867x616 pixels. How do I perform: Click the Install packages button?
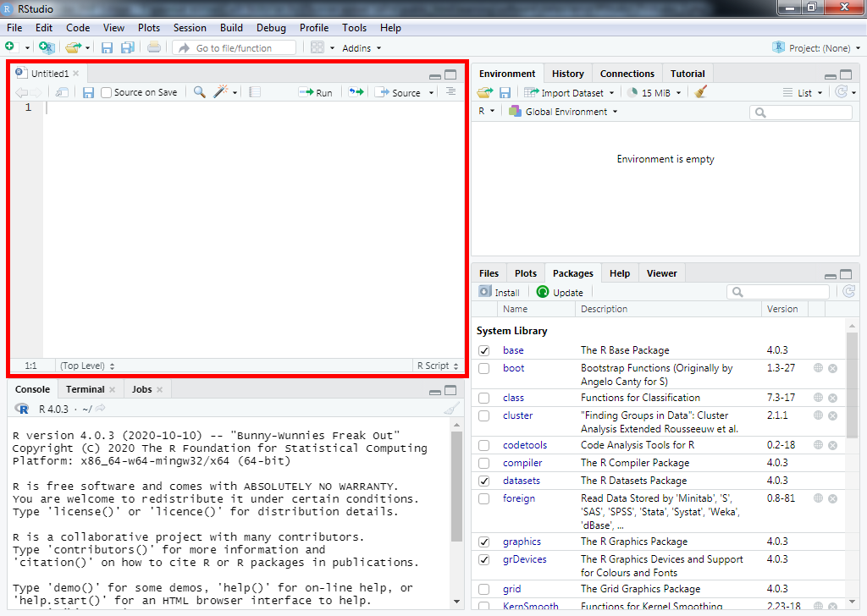click(500, 292)
